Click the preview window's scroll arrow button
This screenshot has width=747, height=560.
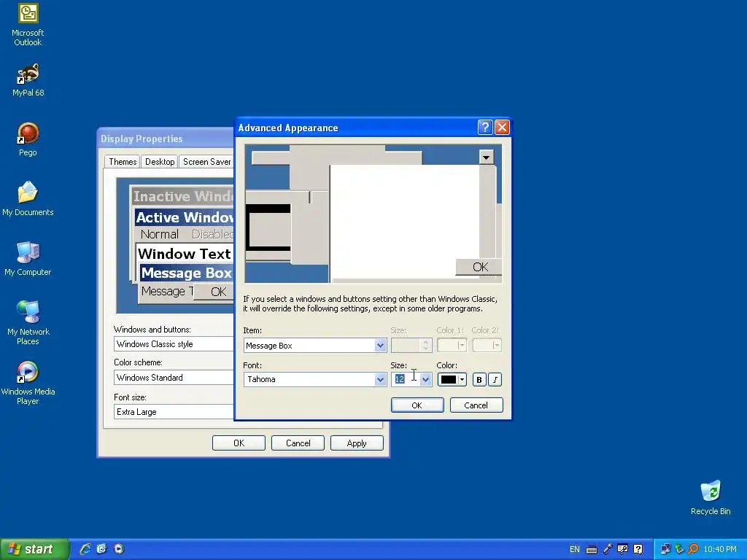(487, 157)
